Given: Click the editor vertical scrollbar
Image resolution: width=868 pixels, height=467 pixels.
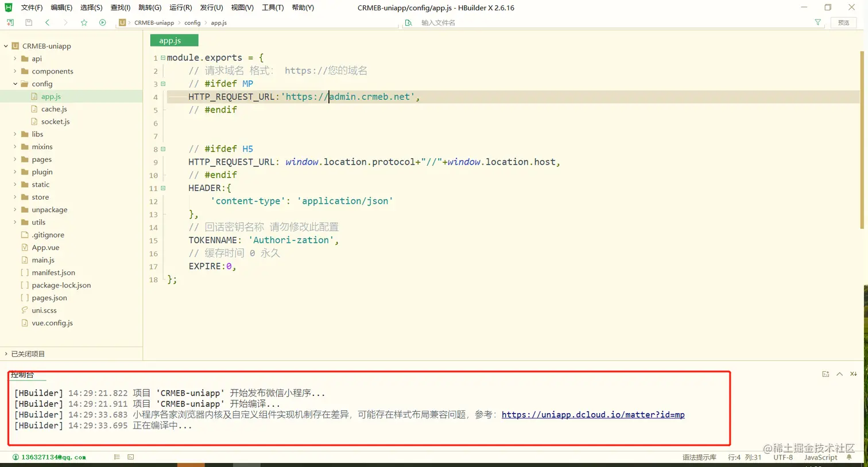Looking at the screenshot, I should point(861,141).
